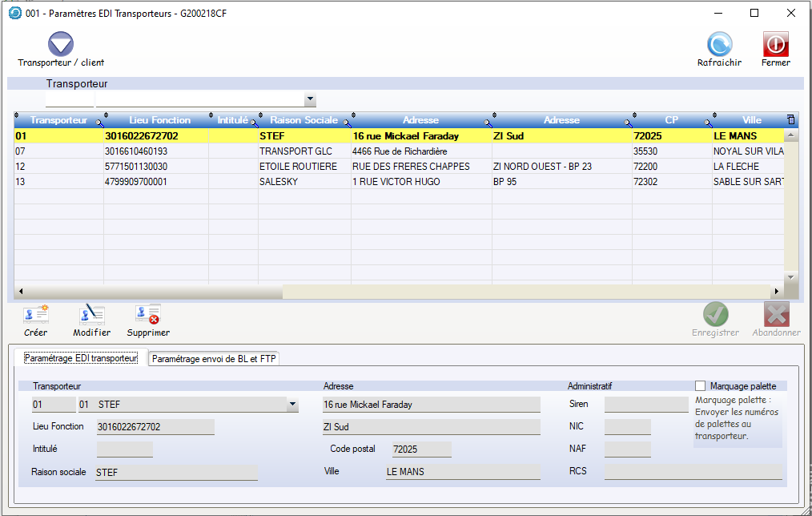Image resolution: width=812 pixels, height=516 pixels.
Task: Open the Transporteur filter dropdown above grid
Action: [x=310, y=100]
